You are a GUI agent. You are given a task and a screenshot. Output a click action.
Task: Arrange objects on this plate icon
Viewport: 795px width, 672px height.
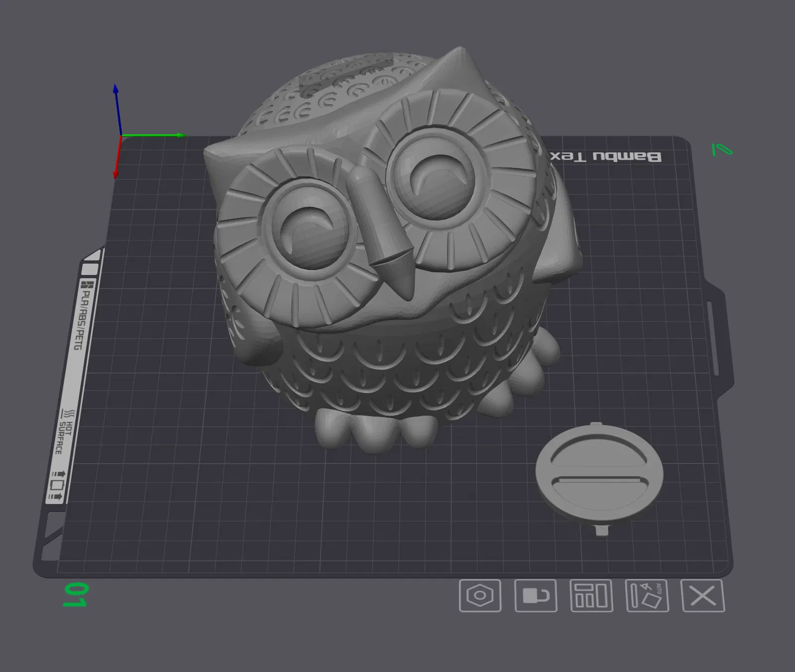pos(591,595)
